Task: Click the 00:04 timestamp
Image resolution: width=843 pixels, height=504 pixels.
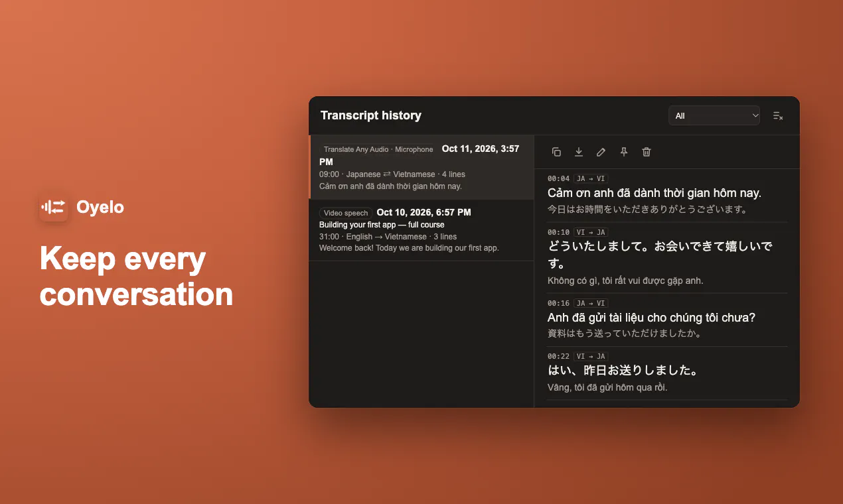Action: point(558,178)
